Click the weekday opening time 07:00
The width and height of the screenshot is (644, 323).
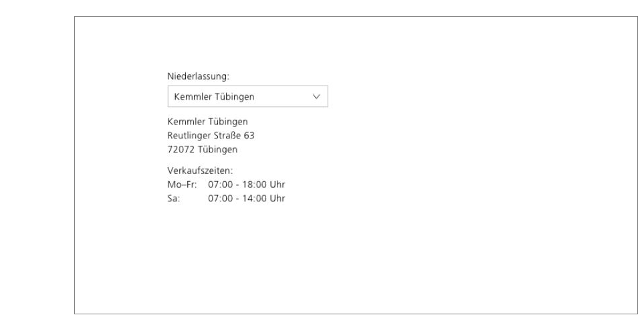click(x=221, y=185)
